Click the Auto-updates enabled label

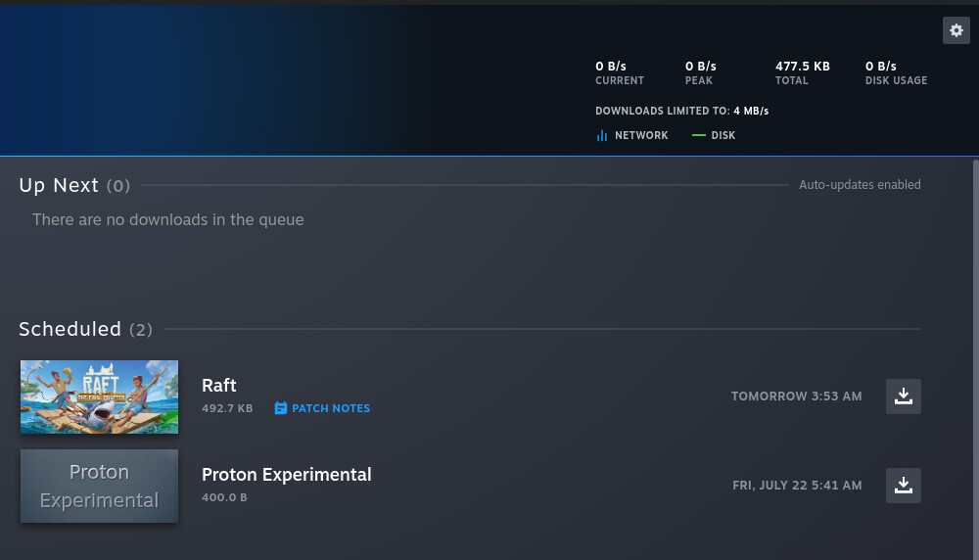[x=860, y=185]
